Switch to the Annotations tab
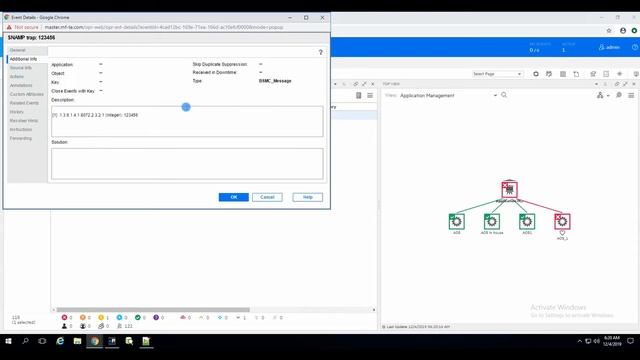 21,85
